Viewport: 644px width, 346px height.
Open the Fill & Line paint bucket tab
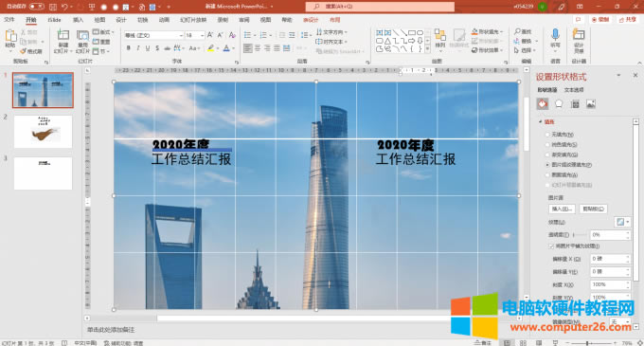click(x=542, y=104)
